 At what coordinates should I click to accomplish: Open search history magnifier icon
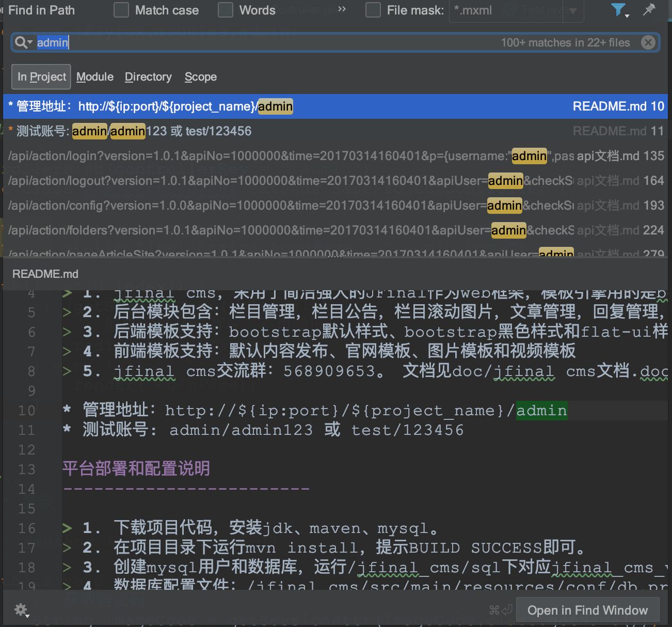(x=23, y=42)
